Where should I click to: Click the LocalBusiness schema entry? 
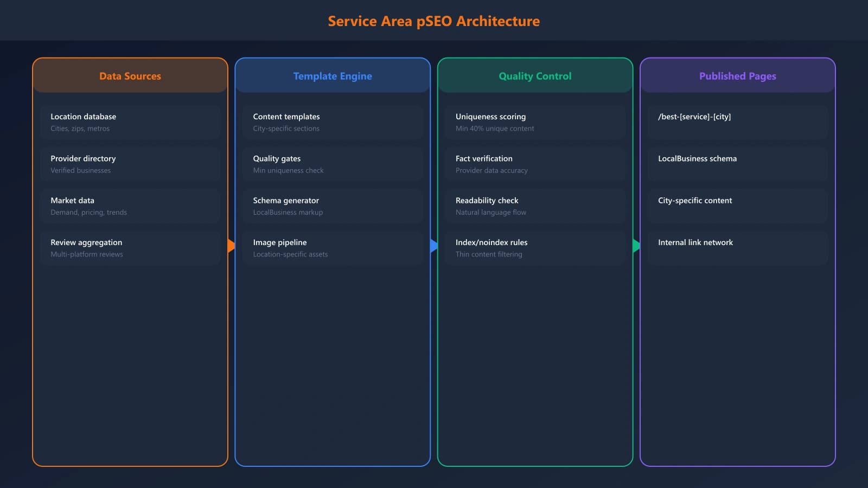738,164
